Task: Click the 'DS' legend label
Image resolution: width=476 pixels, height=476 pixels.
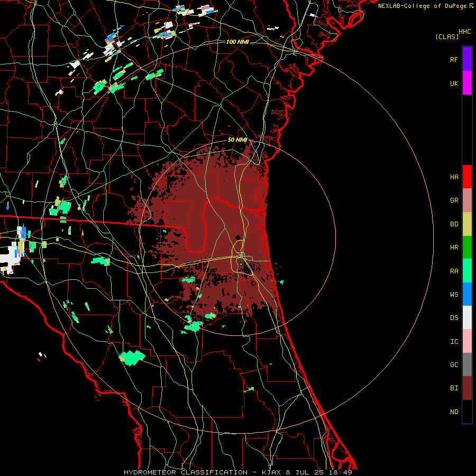Action: pyautogui.click(x=454, y=318)
